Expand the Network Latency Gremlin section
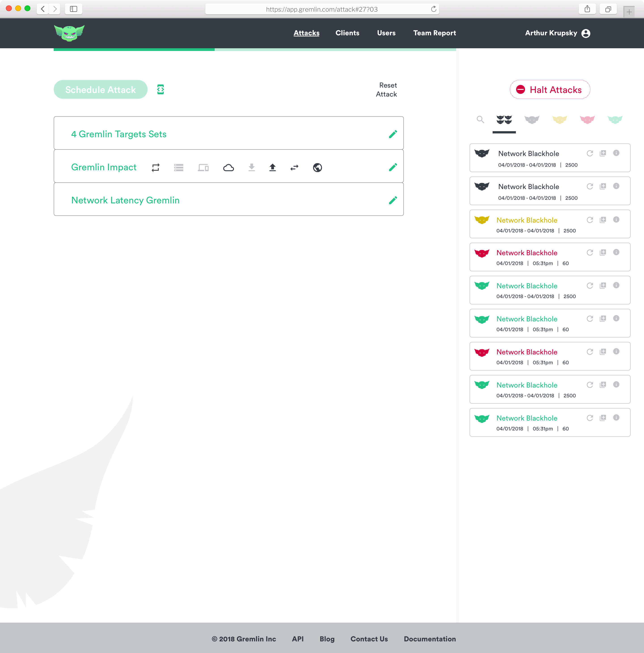This screenshot has width=644, height=653. [x=229, y=199]
